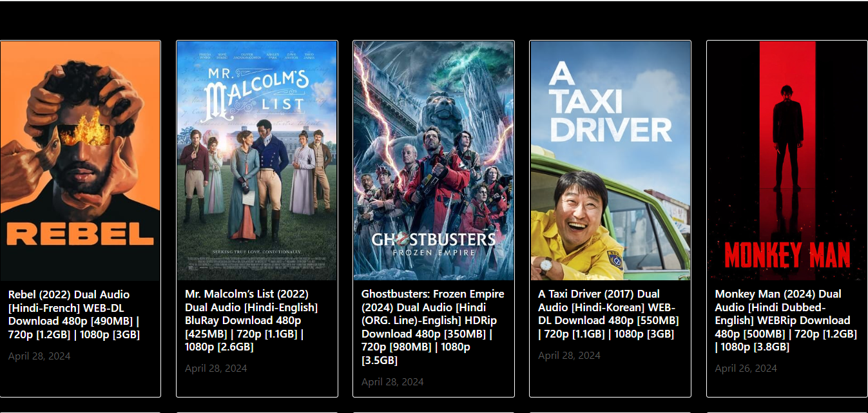Open the A Taxi Driver poster
868x413 pixels.
coord(610,161)
